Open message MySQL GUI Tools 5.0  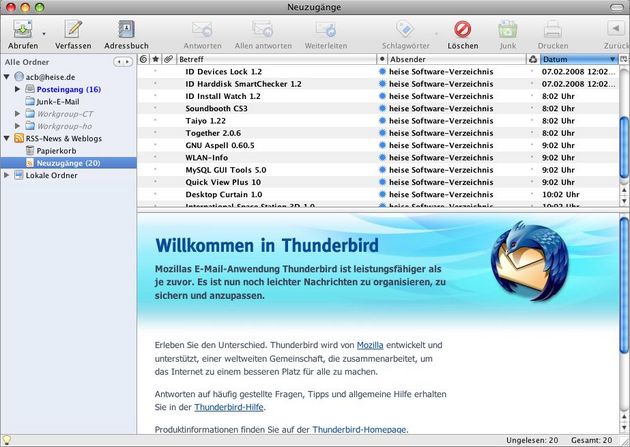[226, 170]
